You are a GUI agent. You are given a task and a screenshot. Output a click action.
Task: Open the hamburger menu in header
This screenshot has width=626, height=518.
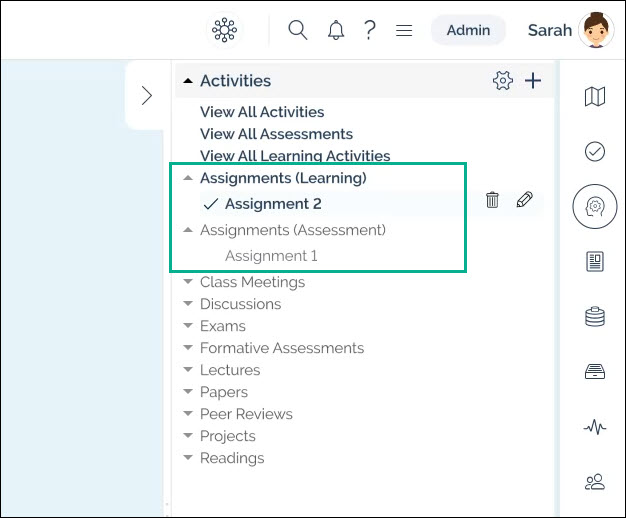pos(404,30)
